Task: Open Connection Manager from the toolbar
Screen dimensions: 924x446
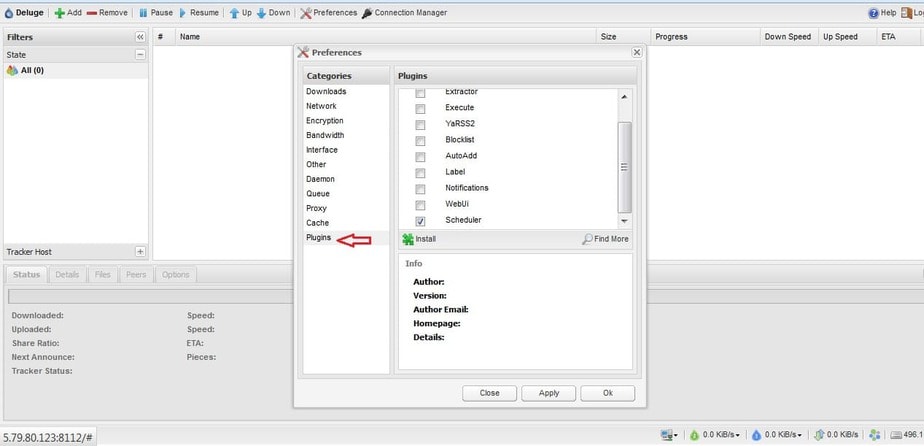Action: [x=367, y=13]
